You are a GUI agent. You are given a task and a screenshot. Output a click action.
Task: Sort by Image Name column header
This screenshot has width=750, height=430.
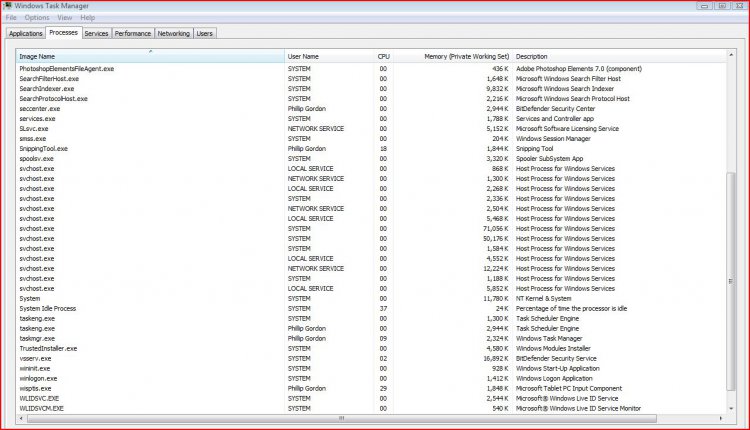(150, 56)
